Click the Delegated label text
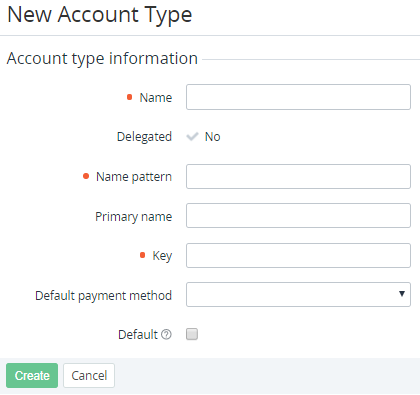This screenshot has width=420, height=395. (144, 137)
